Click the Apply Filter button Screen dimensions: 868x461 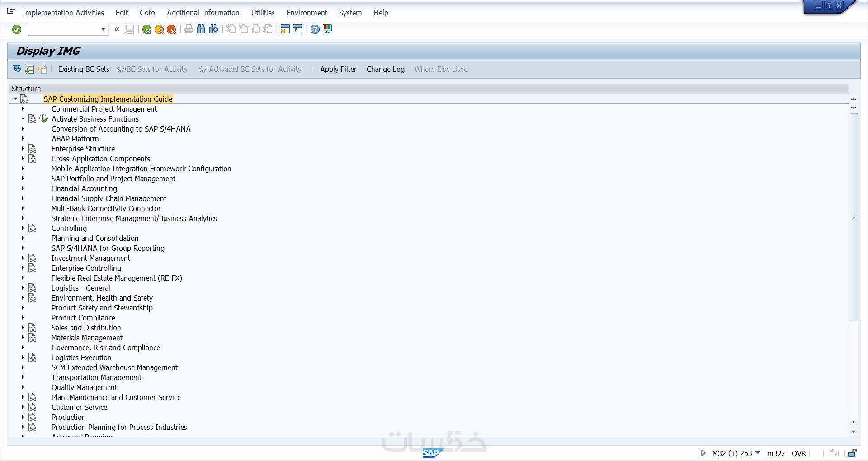[338, 69]
